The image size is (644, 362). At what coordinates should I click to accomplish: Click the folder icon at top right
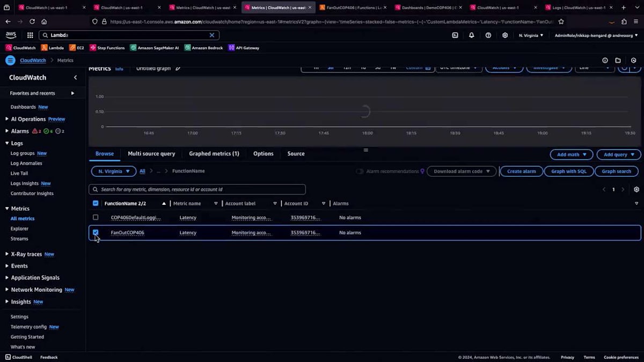tap(618, 61)
